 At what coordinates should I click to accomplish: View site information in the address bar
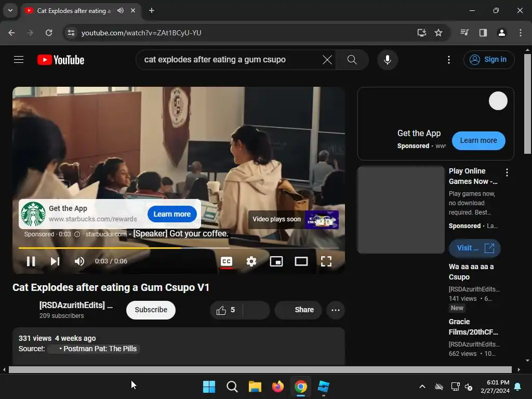[71, 33]
